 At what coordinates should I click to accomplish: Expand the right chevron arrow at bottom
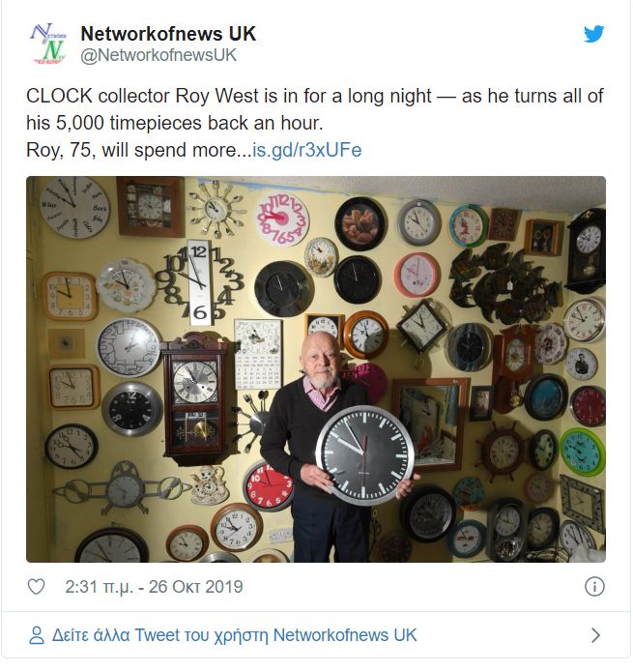click(595, 635)
